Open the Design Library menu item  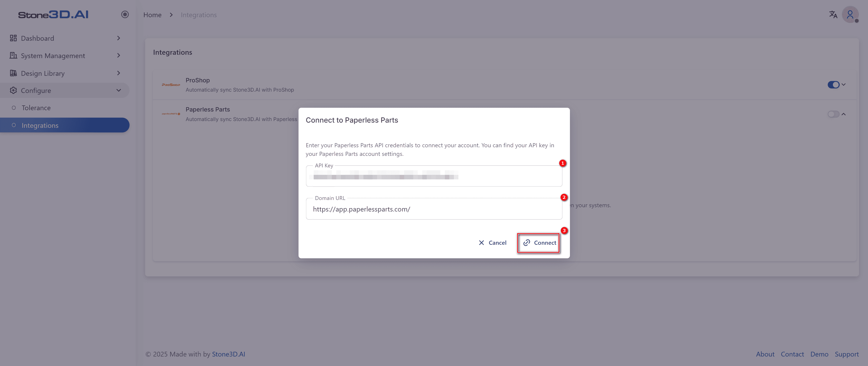tap(65, 73)
